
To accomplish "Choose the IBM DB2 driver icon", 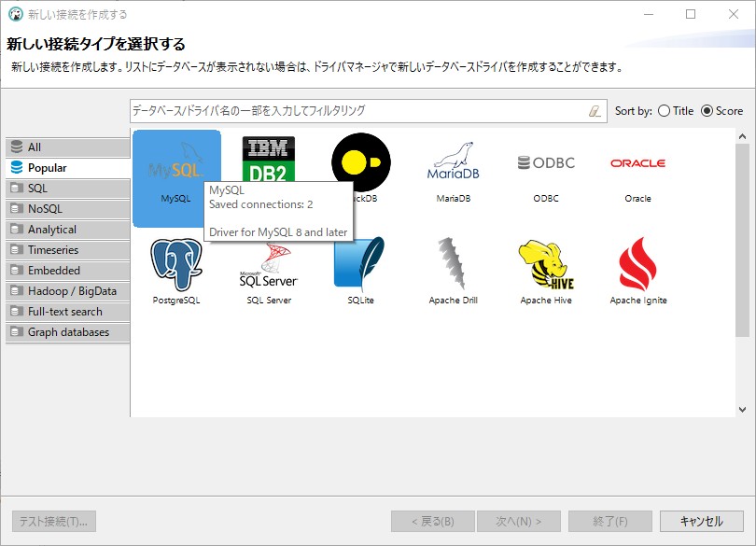I will 269,159.
